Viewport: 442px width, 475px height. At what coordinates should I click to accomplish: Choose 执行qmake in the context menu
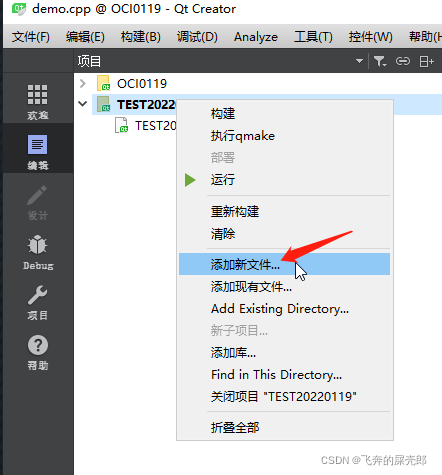(x=284, y=136)
